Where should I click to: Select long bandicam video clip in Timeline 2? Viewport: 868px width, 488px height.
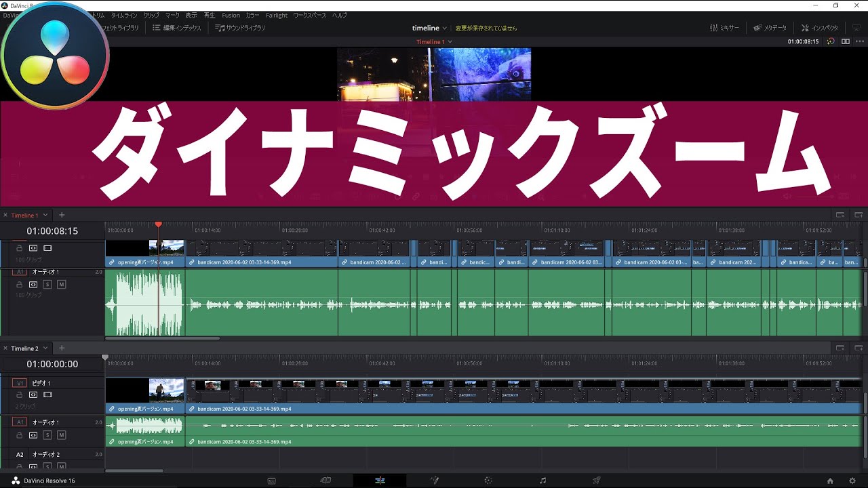(x=524, y=395)
